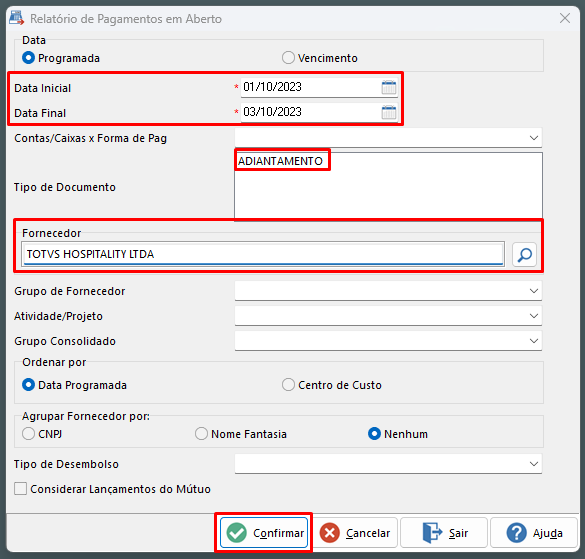Expand Tipo de Desembolso dropdown
The height and width of the screenshot is (559, 585).
pos(534,464)
